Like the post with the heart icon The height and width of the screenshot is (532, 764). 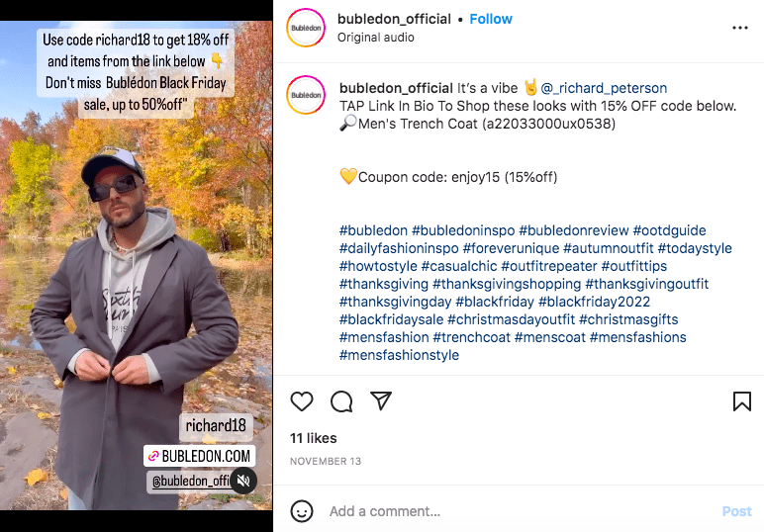tap(302, 401)
